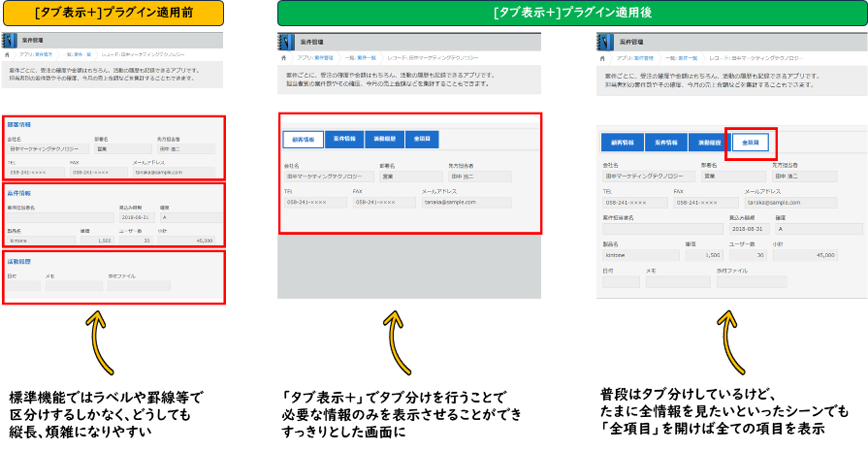Click empty 案件担当者名 field in left screenshot
The image size is (868, 450).
pos(60,217)
